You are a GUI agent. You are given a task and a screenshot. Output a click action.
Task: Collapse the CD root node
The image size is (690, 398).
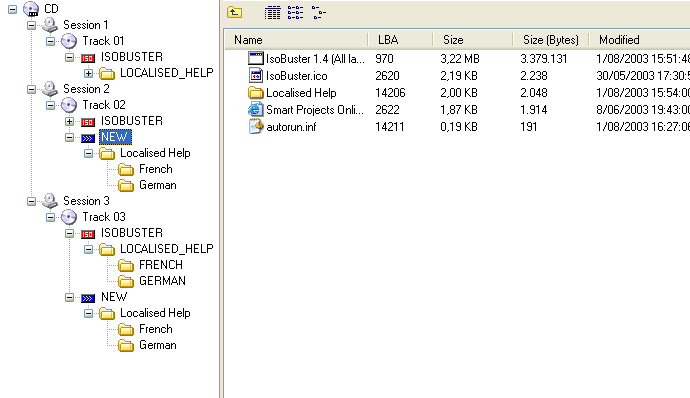coord(13,9)
